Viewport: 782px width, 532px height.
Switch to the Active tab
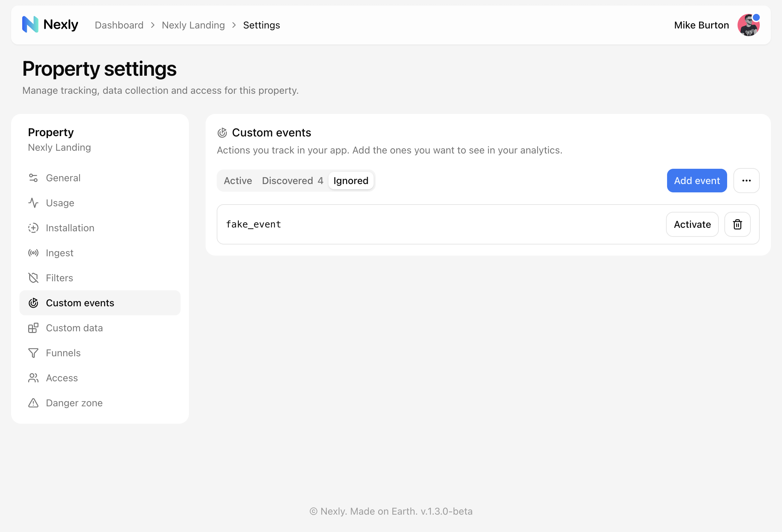click(238, 181)
